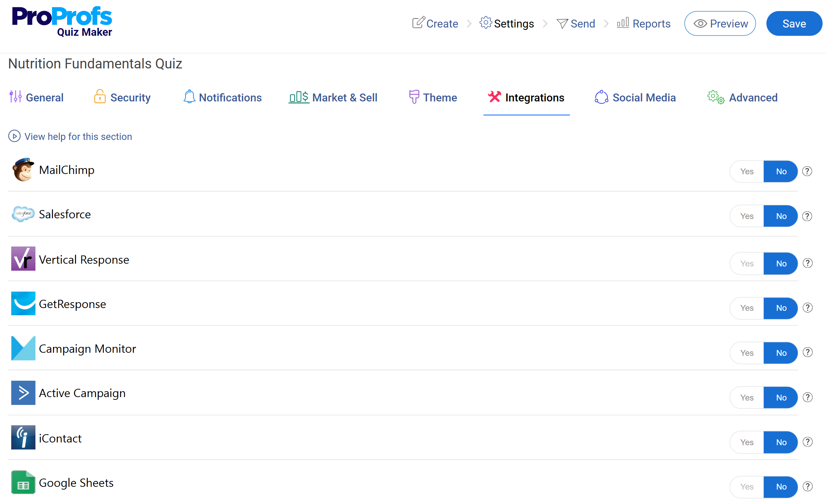
Task: Click the Google Sheets spreadsheet icon
Action: (23, 482)
